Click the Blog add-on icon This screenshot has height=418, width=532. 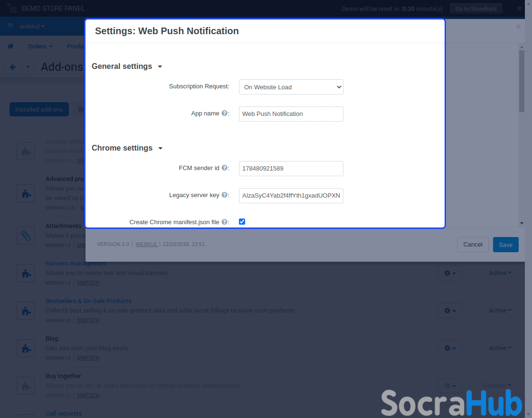[26, 348]
